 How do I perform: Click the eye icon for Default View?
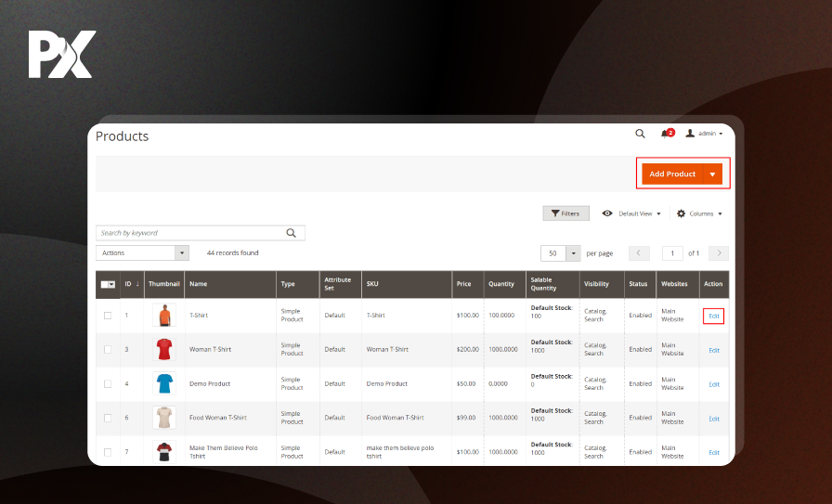pyautogui.click(x=607, y=213)
